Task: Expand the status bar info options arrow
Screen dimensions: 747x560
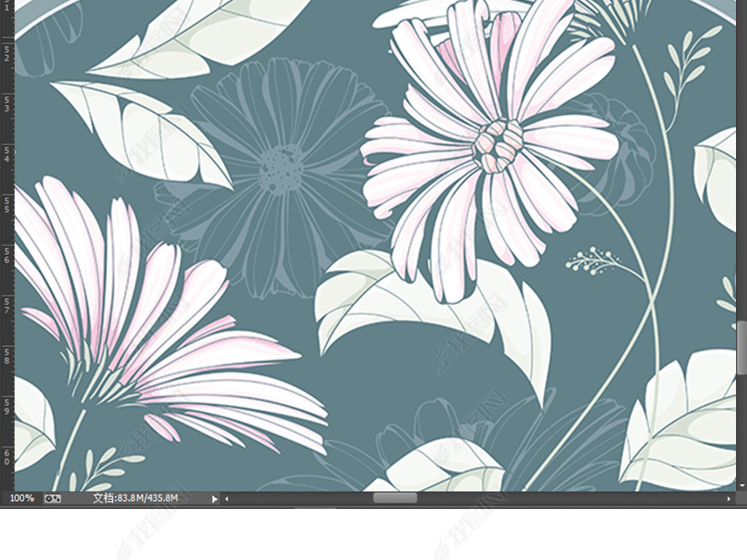Action: pos(214,499)
